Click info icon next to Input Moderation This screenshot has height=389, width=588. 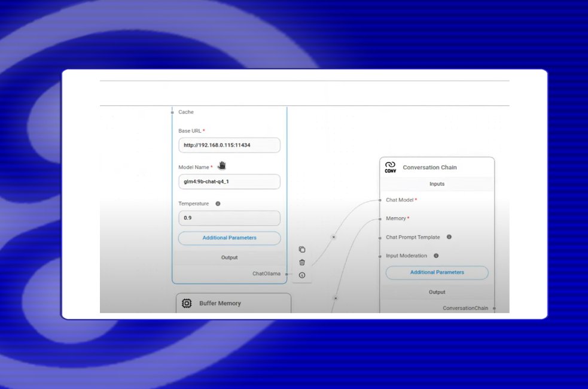point(436,256)
